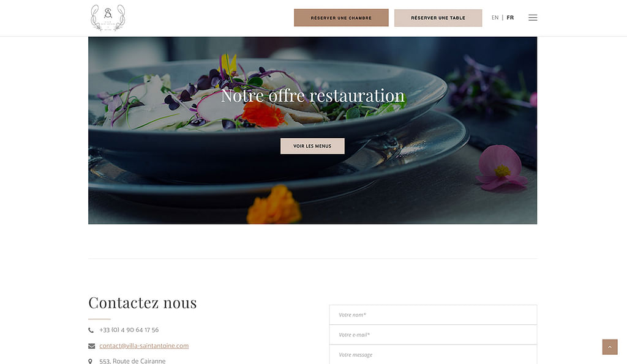Focus the Votre e-mail input field
Viewport: 627px width, 364px height.
click(433, 335)
